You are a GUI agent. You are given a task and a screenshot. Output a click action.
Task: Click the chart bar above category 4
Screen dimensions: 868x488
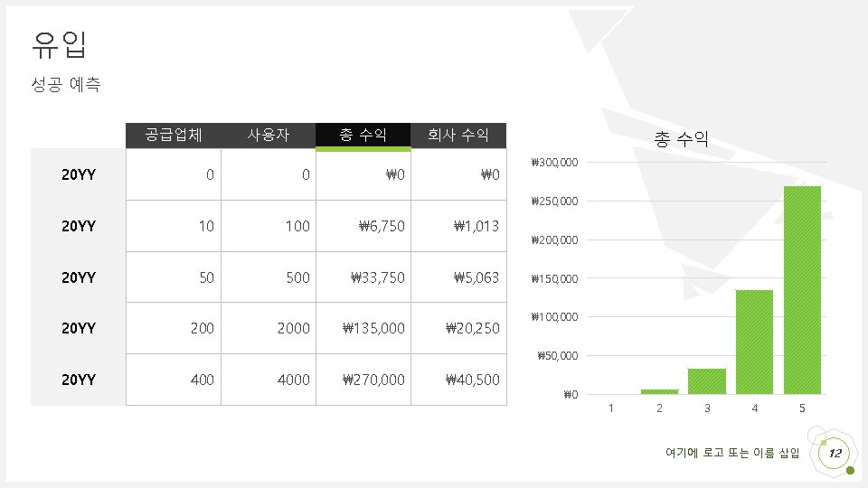click(x=754, y=342)
